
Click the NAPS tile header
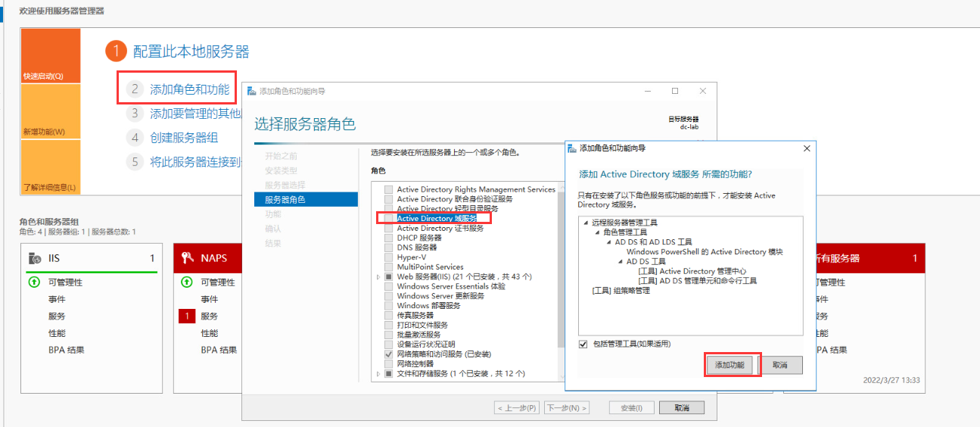[x=208, y=258]
